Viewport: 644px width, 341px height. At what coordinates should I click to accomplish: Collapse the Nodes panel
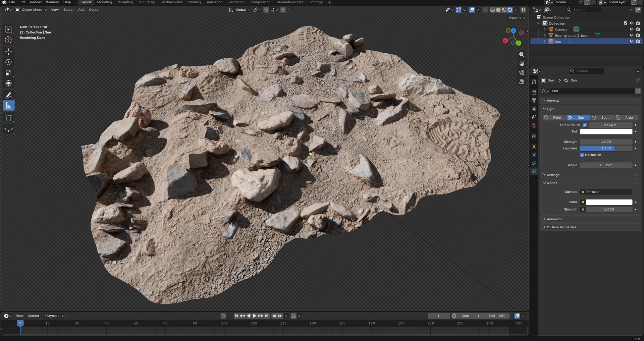[590, 183]
